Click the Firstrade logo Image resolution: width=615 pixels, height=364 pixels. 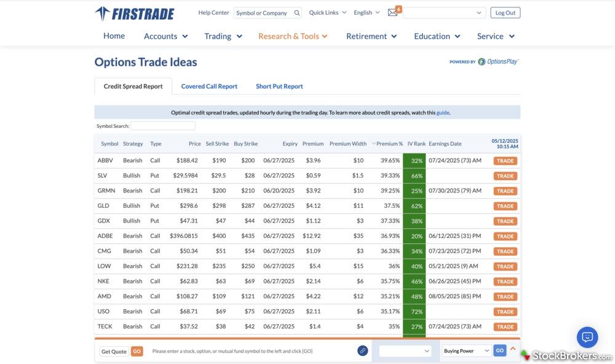[x=135, y=14]
